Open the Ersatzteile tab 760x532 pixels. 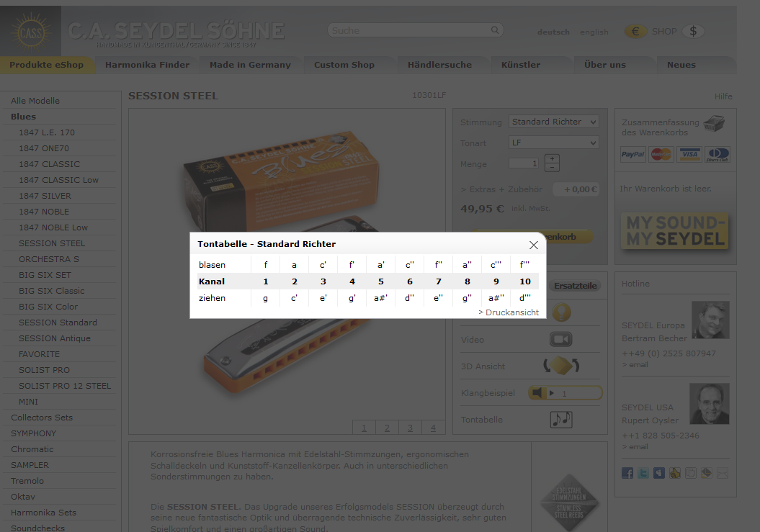576,286
